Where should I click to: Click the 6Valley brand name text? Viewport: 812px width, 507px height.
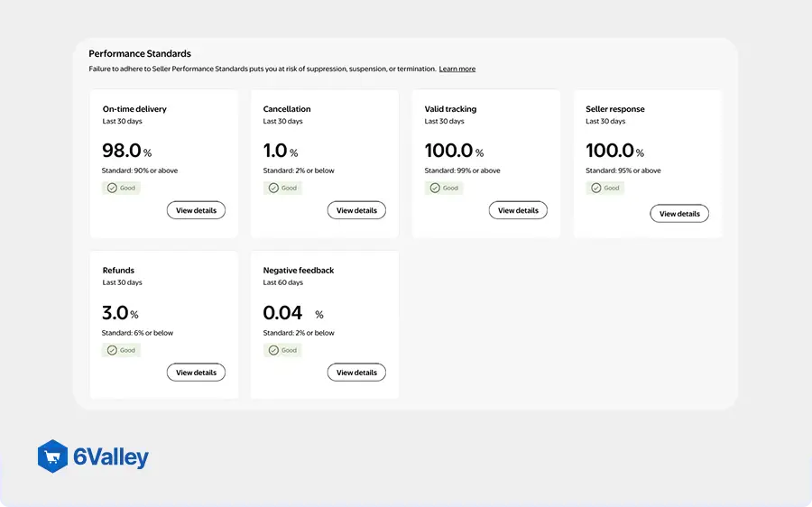point(111,456)
